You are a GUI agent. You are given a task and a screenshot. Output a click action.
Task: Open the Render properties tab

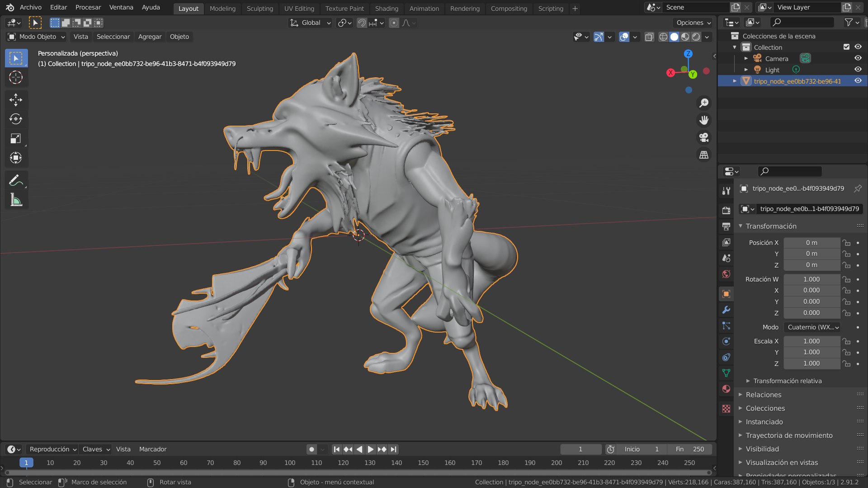coord(726,211)
